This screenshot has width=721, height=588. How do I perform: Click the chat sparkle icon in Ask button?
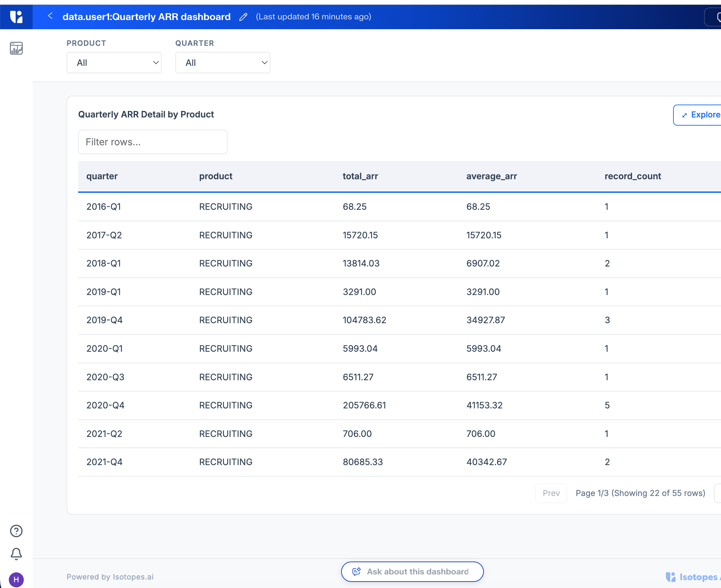(356, 572)
